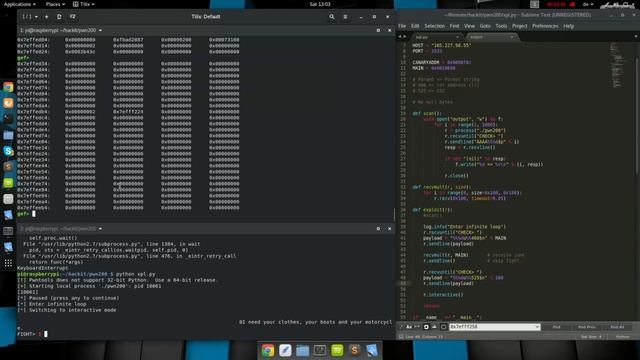Open Chrome from left dock
The image size is (640, 360).
[x=8, y=87]
